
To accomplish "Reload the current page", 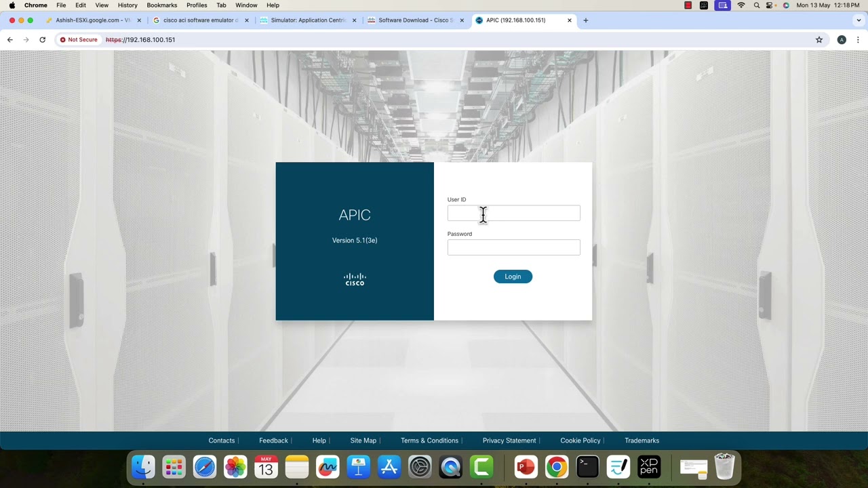I will tap(42, 40).
